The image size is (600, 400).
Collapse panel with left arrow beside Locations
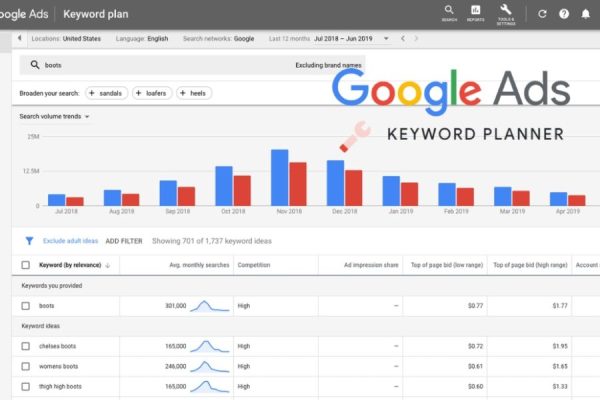tap(20, 38)
